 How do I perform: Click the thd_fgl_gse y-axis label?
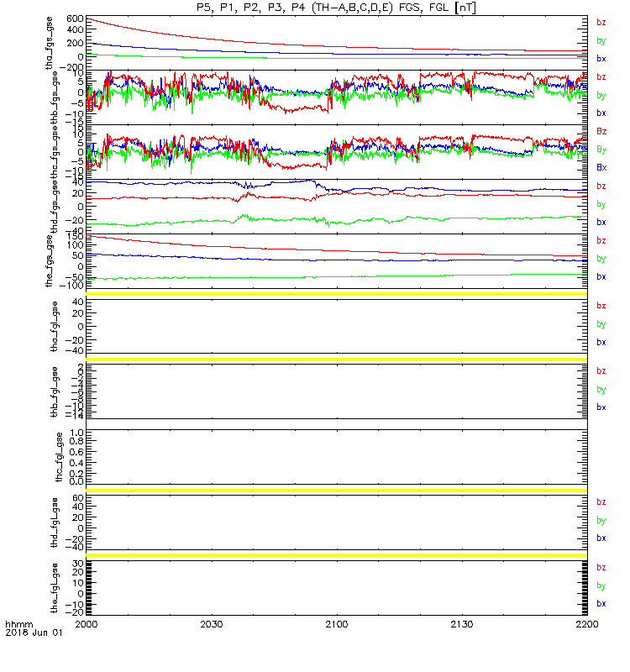55,522
